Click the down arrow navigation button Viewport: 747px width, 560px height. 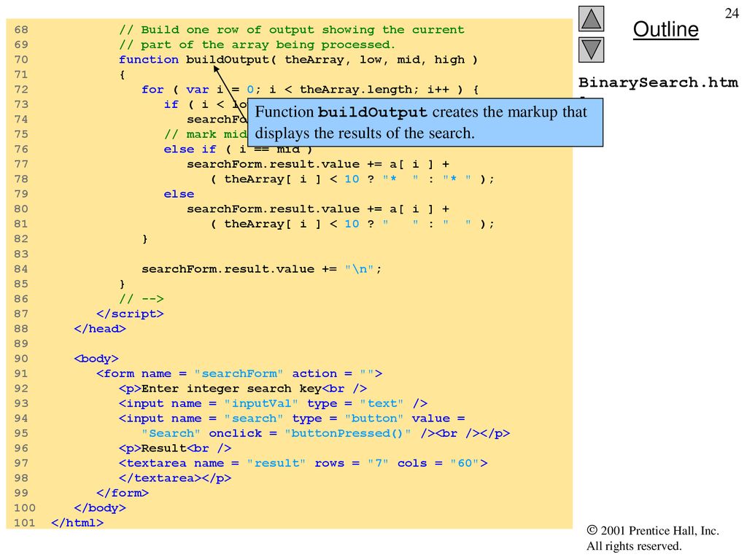[x=591, y=50]
